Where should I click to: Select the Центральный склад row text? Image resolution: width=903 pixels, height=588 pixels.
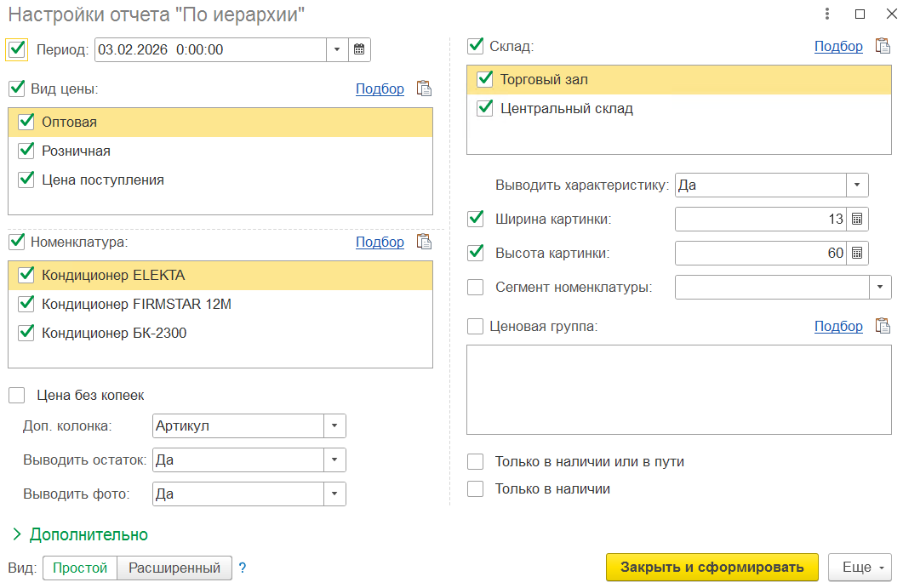point(567,108)
